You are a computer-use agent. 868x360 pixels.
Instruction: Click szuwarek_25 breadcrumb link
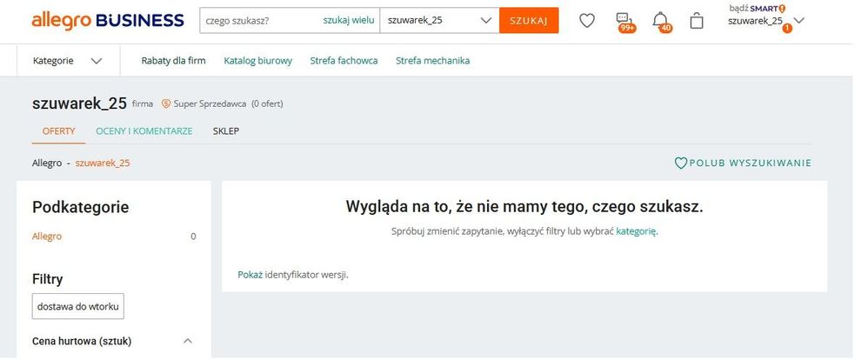click(x=103, y=163)
